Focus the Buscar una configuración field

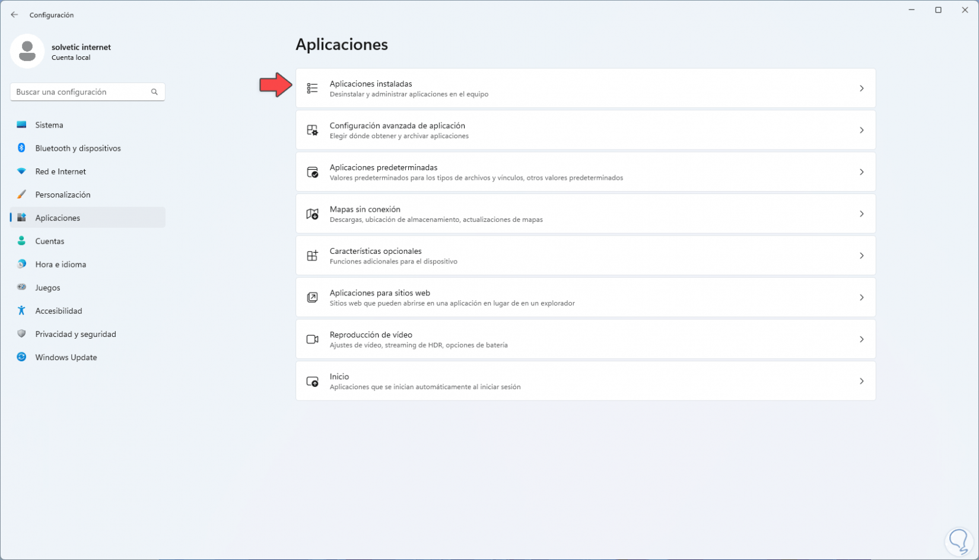(80, 92)
